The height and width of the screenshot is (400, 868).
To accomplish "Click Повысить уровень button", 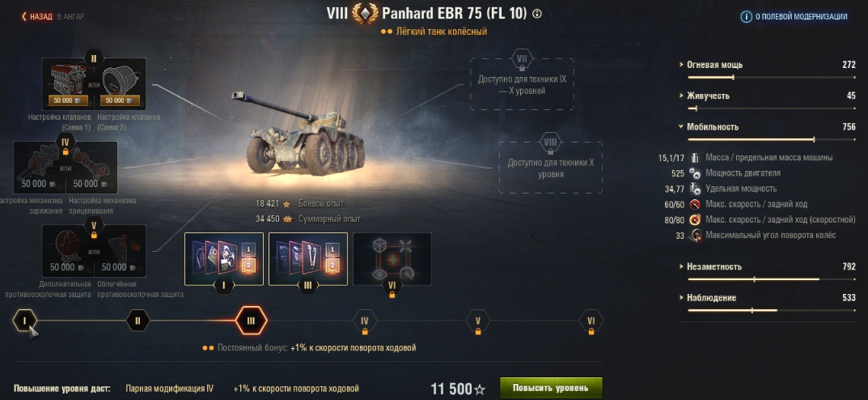I will click(x=551, y=389).
